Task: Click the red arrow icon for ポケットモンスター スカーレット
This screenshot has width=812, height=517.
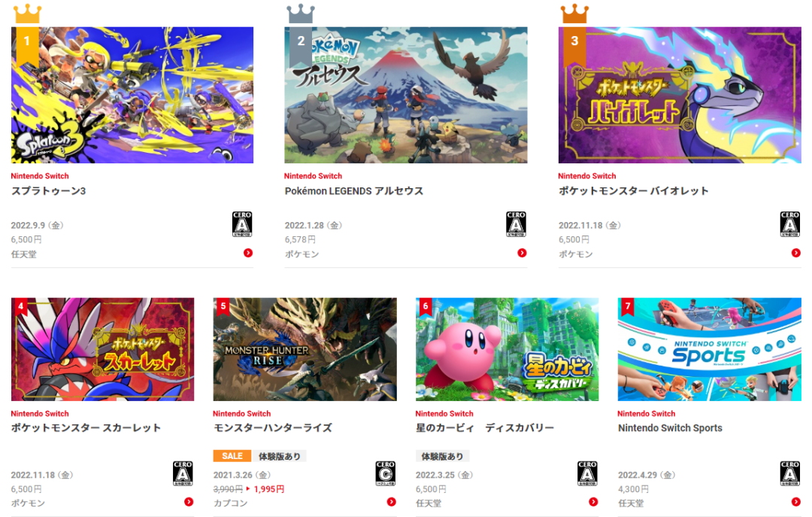Action: (189, 502)
